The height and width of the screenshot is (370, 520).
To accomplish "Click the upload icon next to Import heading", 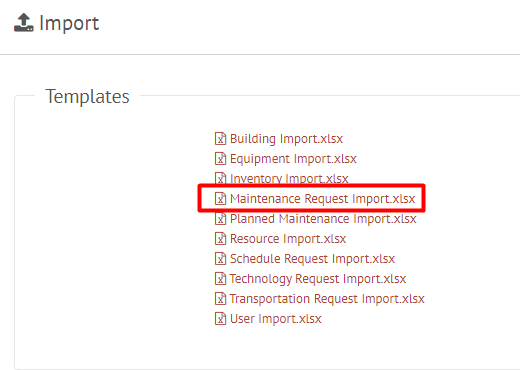I will tap(24, 23).
